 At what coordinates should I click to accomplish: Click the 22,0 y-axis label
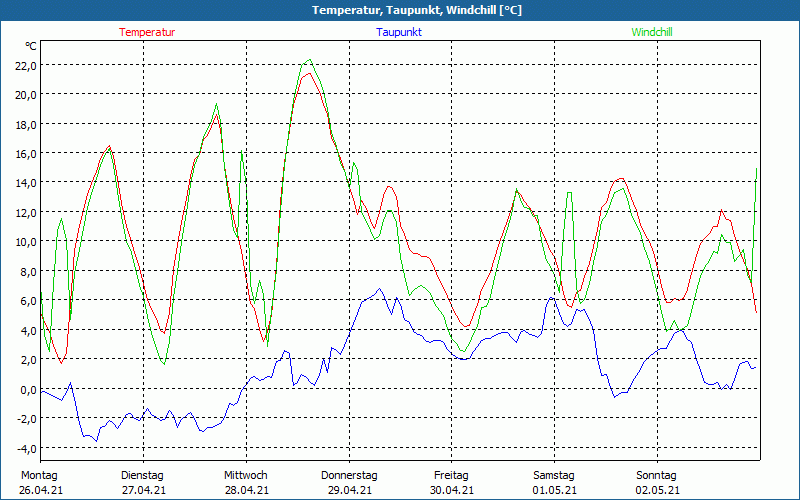point(25,65)
